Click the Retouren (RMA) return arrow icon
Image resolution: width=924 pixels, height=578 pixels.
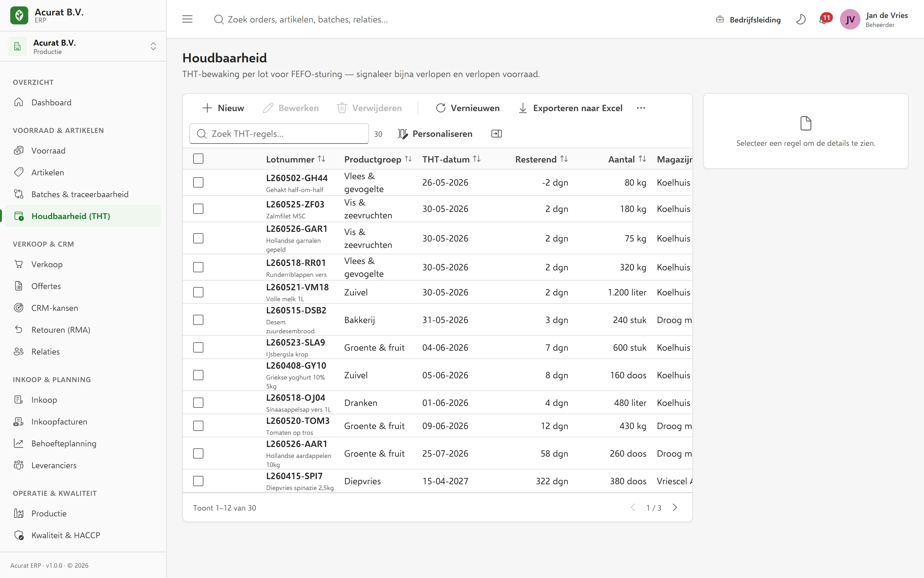pos(19,329)
